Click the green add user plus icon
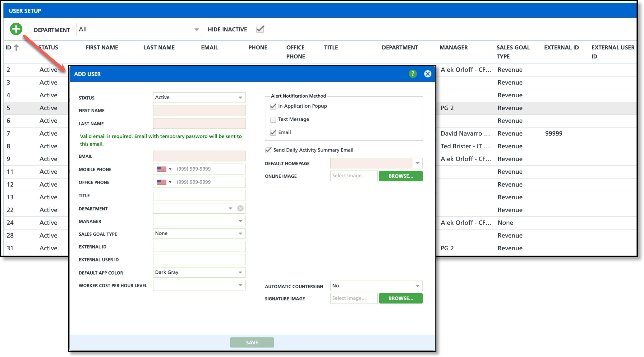The height and width of the screenshot is (357, 644). (x=16, y=29)
